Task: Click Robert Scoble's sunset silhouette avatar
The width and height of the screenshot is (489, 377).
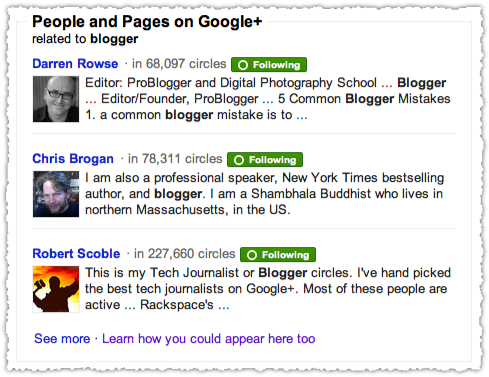Action: [x=56, y=289]
